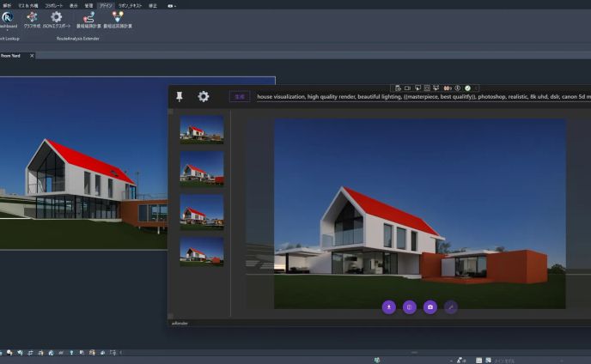Open the コラボレート ribbon tab

pos(54,6)
